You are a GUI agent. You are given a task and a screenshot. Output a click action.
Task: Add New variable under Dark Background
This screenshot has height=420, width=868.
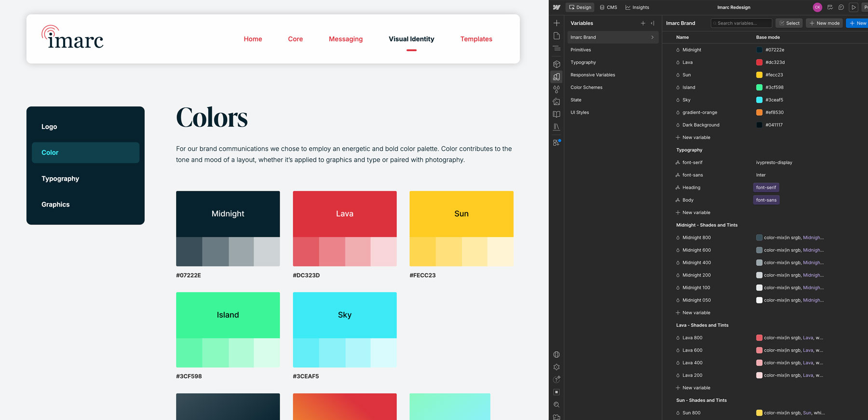point(693,137)
